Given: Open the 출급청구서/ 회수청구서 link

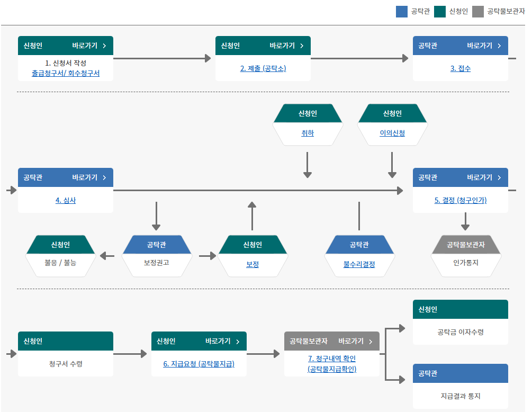Looking at the screenshot, I should pos(66,74).
